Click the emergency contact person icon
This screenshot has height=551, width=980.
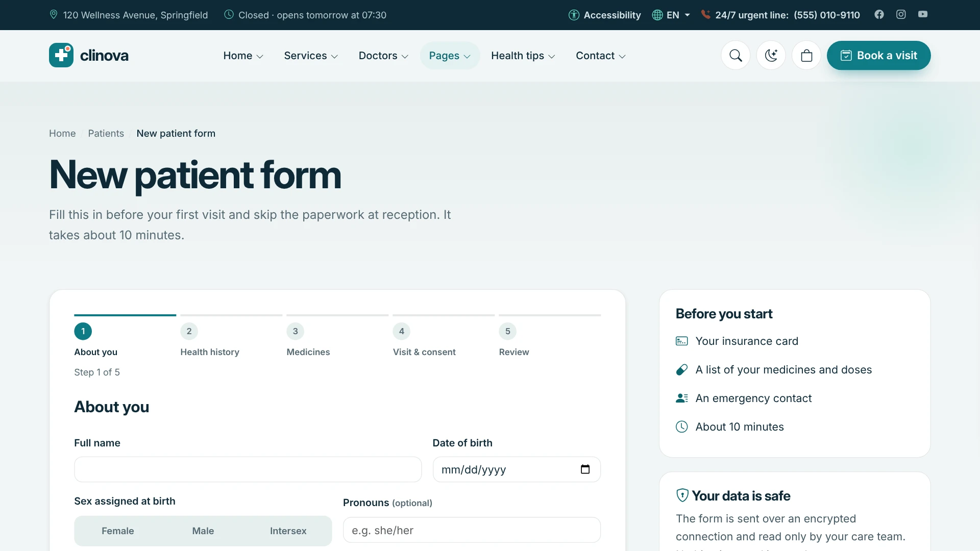click(x=682, y=398)
